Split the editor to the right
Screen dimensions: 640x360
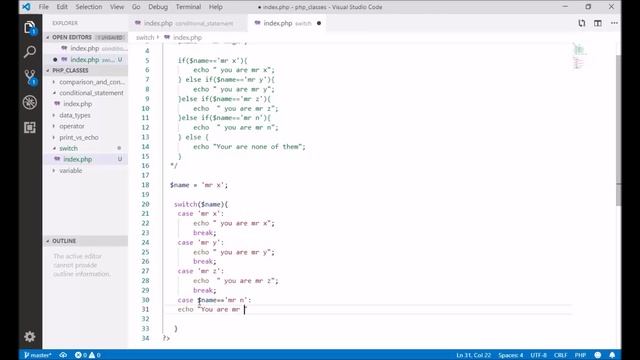coord(598,23)
